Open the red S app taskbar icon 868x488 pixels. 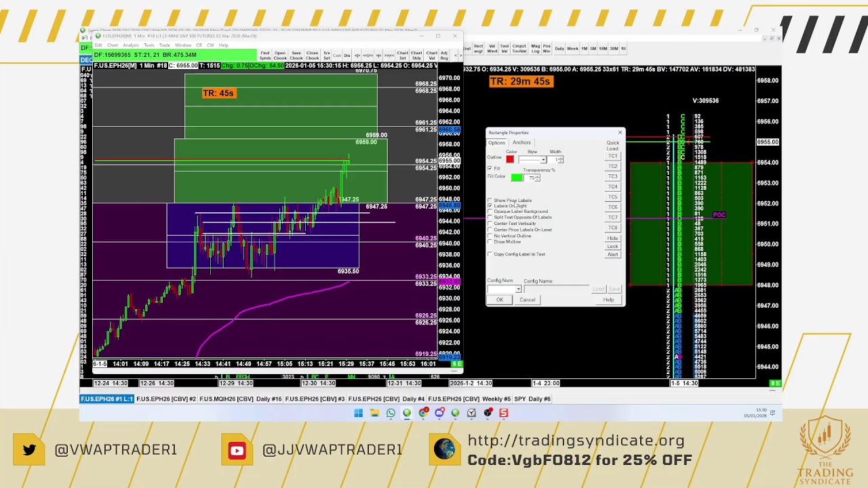(504, 413)
